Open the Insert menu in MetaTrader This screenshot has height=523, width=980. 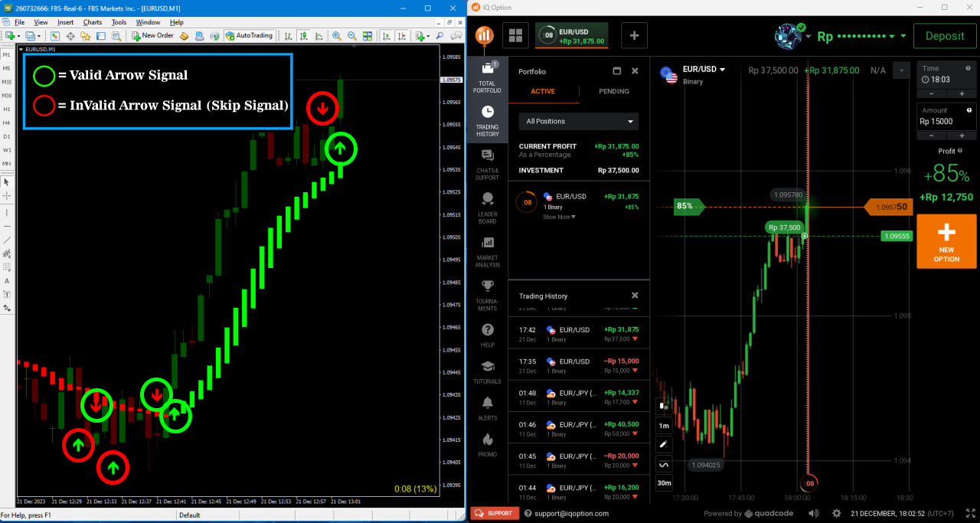coord(65,22)
